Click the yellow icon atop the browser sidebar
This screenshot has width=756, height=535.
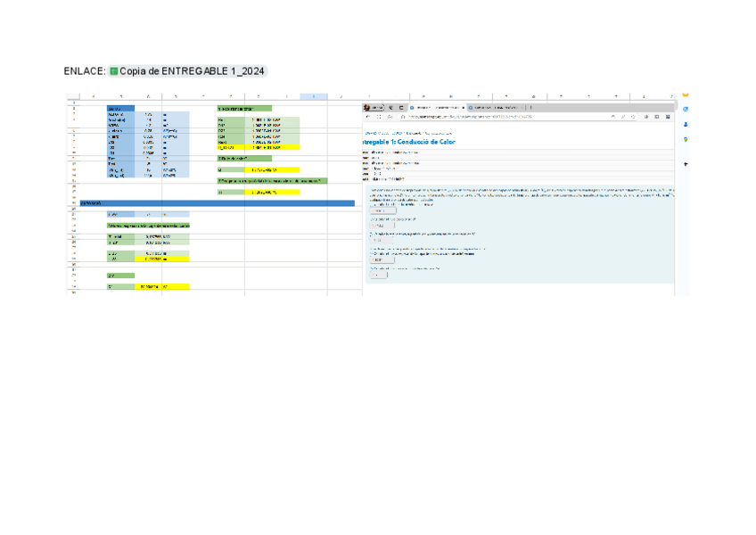click(686, 95)
